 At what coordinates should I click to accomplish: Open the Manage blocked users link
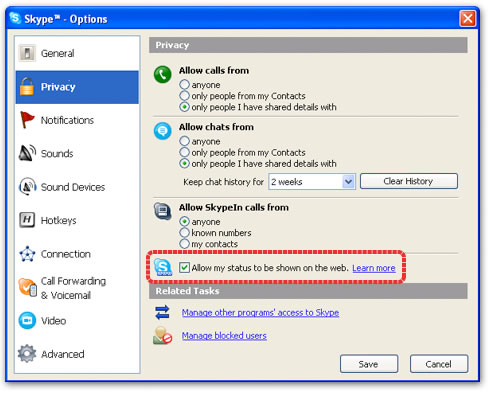(224, 336)
